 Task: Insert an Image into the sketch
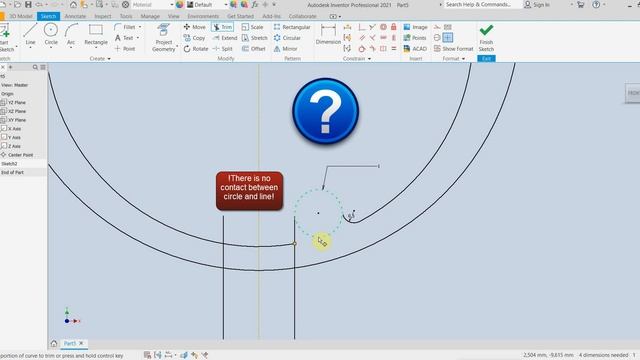tap(415, 27)
